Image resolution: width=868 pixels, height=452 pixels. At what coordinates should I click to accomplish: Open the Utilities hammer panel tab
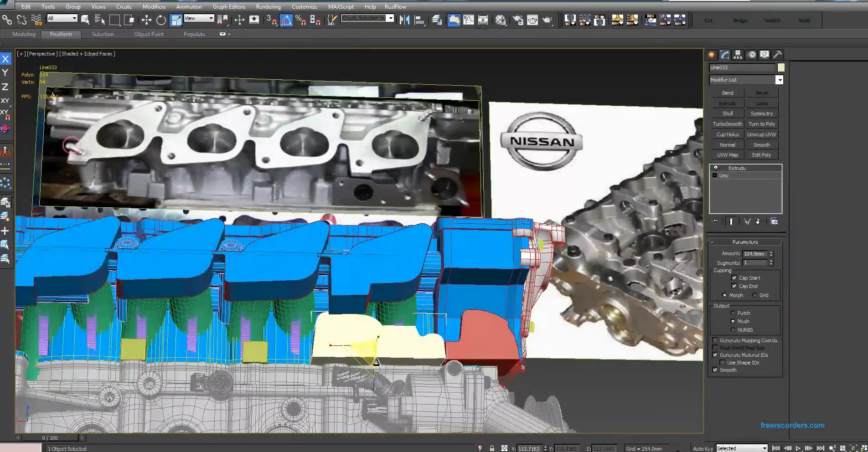(x=778, y=55)
